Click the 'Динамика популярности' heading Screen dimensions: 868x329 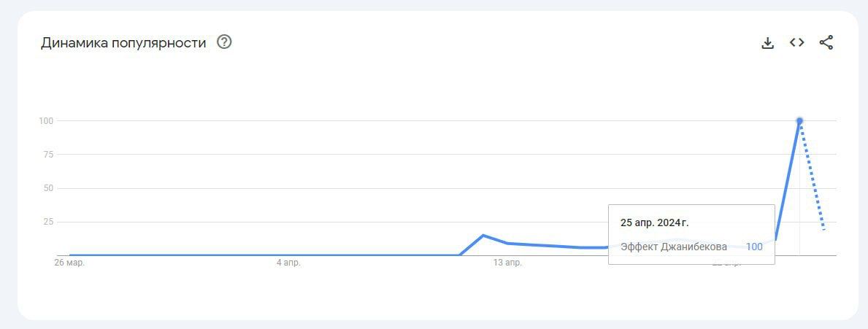pyautogui.click(x=123, y=43)
